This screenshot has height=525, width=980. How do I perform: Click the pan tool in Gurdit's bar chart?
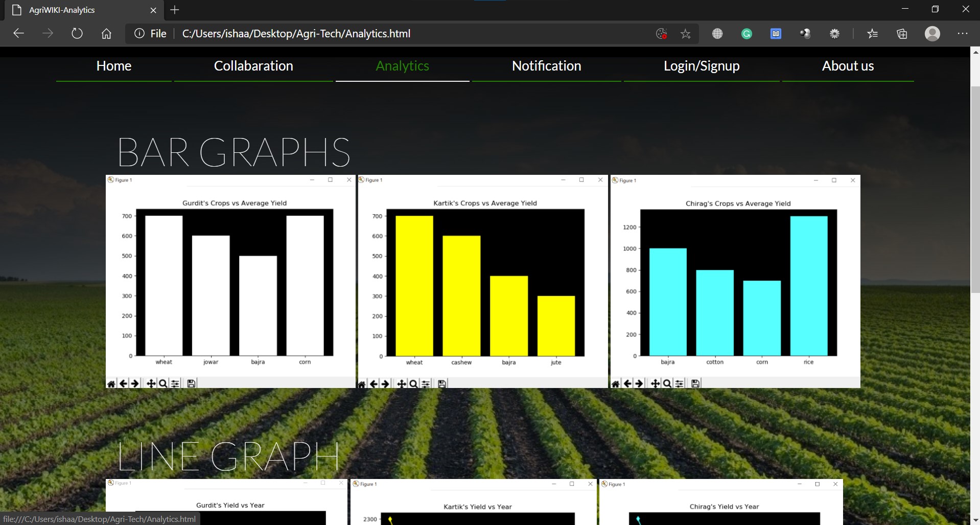(x=151, y=383)
